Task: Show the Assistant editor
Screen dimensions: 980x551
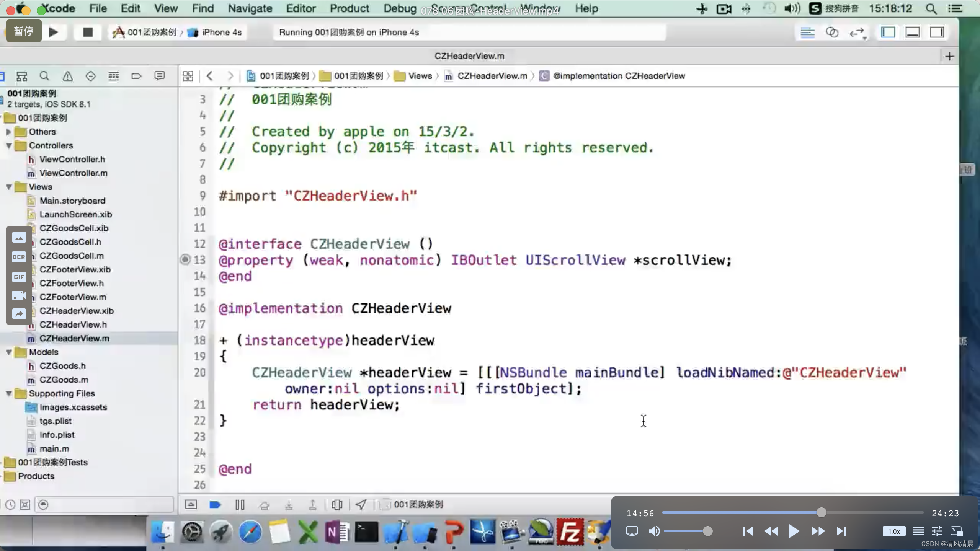Action: 832,33
